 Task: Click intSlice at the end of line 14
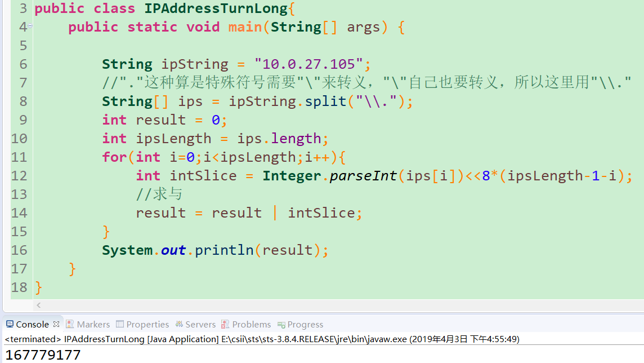[x=321, y=213]
